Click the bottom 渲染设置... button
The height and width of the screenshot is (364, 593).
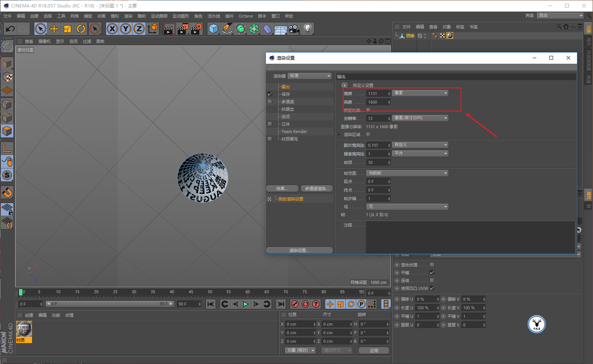point(299,250)
